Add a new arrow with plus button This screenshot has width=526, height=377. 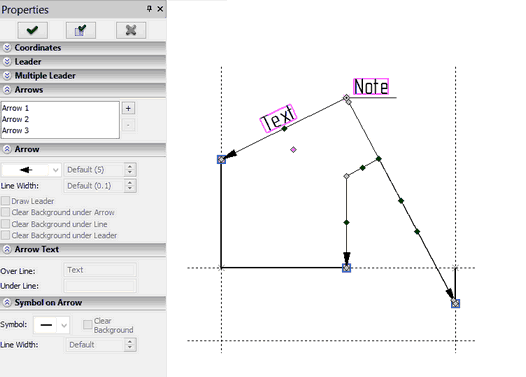pos(128,108)
